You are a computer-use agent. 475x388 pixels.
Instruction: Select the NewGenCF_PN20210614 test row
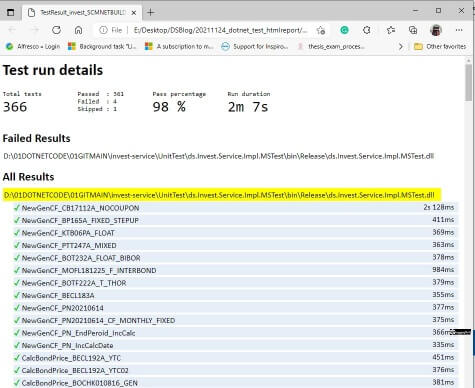click(x=236, y=308)
